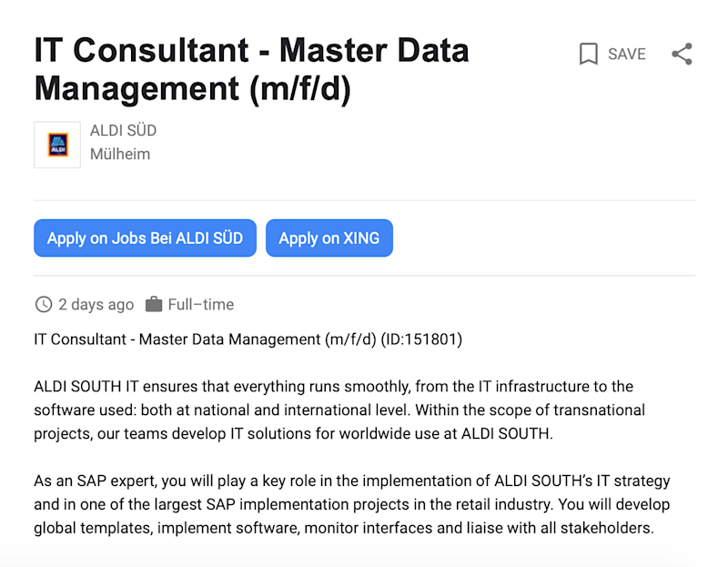Open the share icon menu

point(682,55)
